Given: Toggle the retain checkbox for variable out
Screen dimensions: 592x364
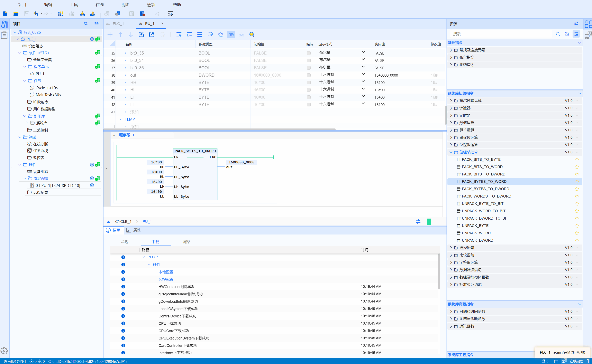Looking at the screenshot, I should pyautogui.click(x=309, y=75).
